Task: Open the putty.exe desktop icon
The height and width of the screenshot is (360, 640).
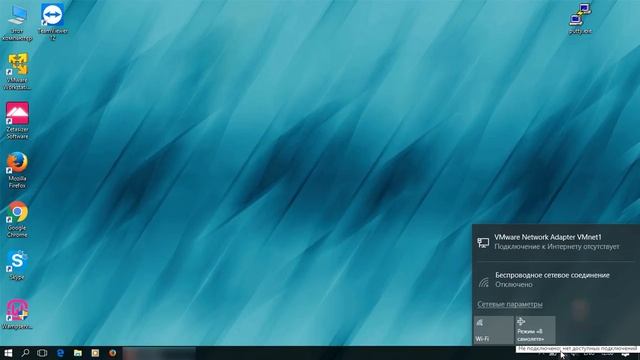Action: [x=580, y=19]
